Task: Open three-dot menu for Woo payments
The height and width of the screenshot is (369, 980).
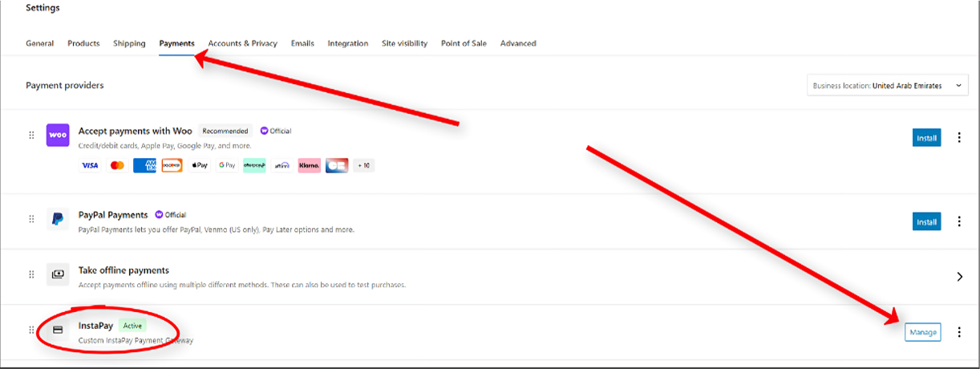Action: coord(959,138)
